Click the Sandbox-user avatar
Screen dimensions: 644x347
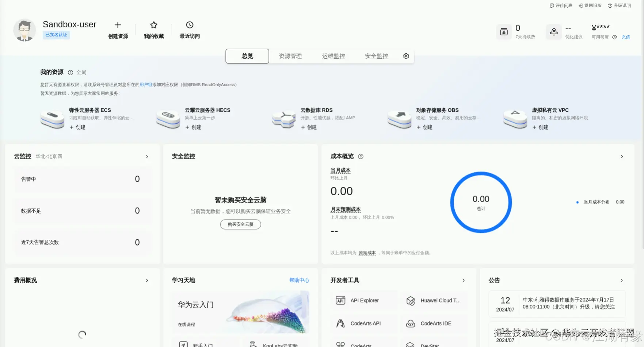coord(24,30)
